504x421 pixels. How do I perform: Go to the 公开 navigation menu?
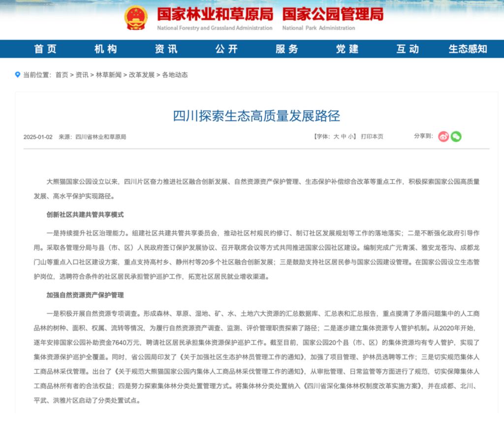pos(226,49)
